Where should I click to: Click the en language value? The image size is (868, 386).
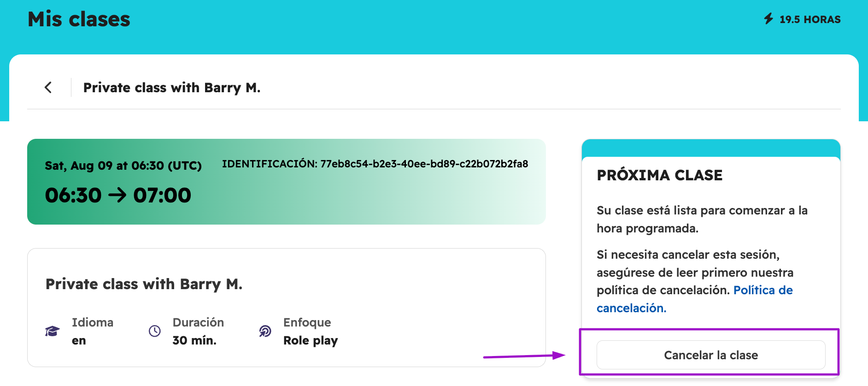point(79,341)
